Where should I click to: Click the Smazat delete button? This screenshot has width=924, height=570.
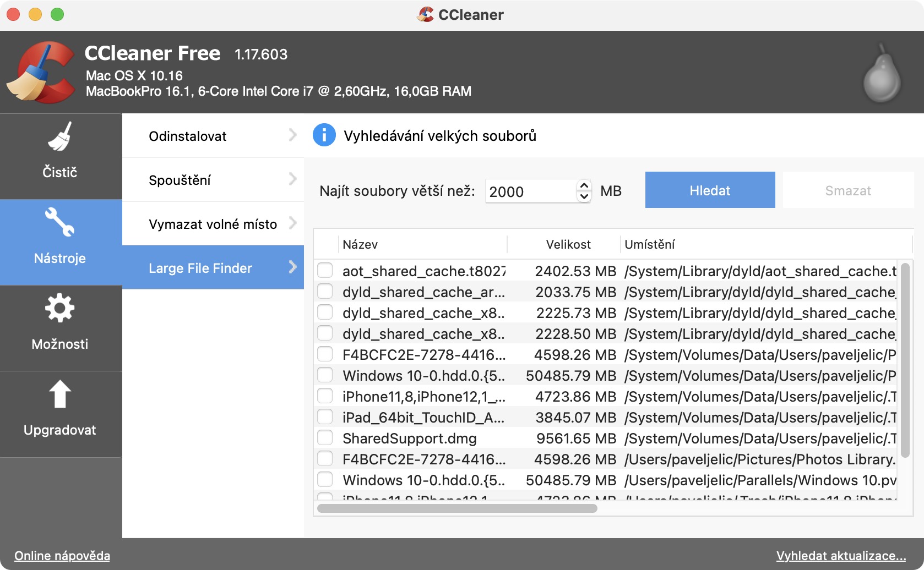click(x=848, y=190)
